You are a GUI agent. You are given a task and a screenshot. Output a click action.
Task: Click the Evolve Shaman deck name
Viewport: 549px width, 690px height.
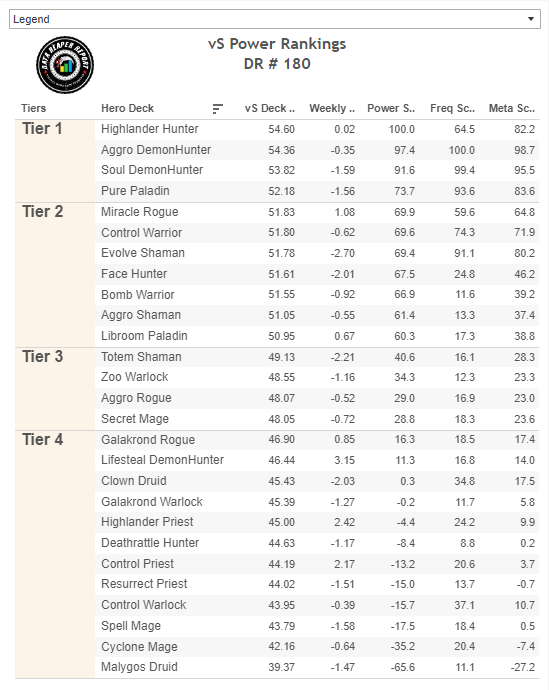click(143, 253)
